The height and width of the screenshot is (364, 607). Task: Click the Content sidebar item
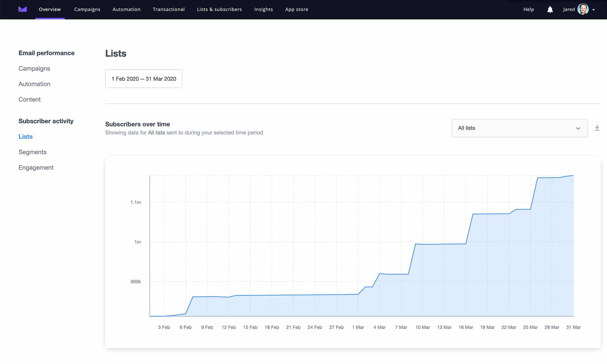click(29, 100)
